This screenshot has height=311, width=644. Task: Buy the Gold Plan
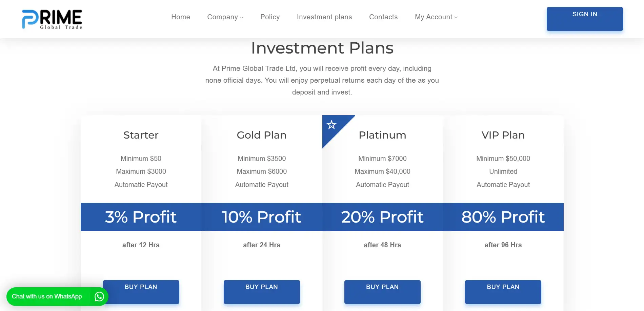click(x=262, y=292)
